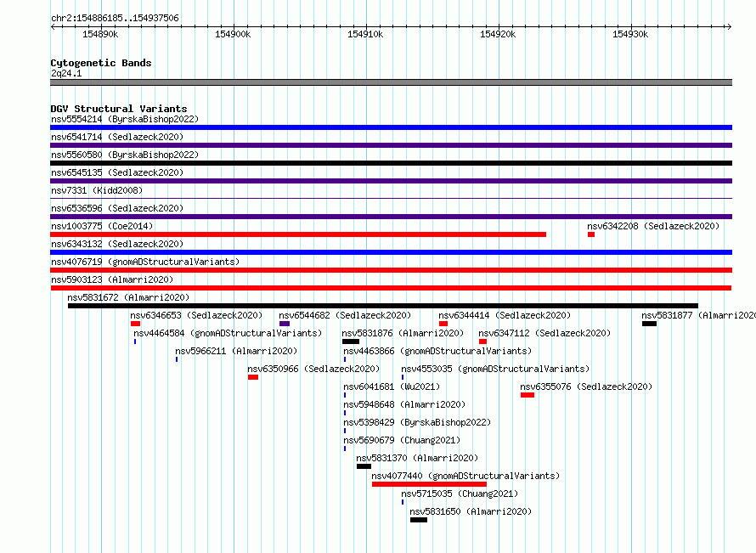Click the black nsv5831876 feature block

[351, 341]
